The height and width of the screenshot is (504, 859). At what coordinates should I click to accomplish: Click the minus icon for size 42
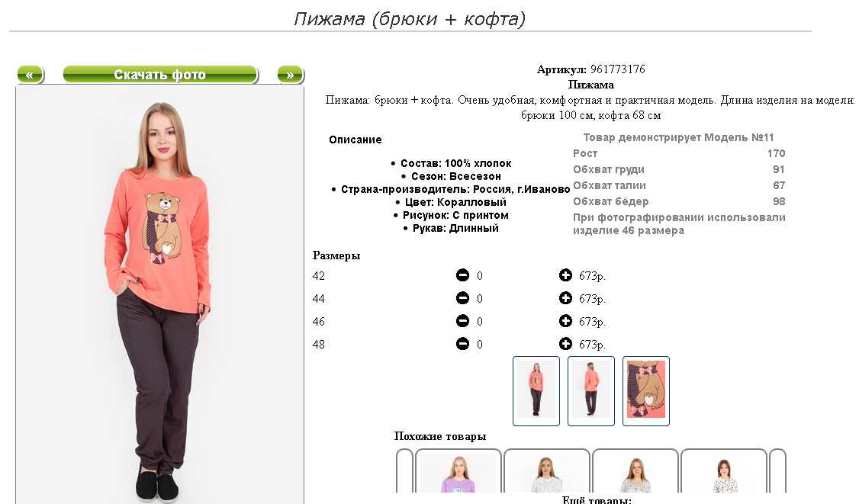pos(462,275)
